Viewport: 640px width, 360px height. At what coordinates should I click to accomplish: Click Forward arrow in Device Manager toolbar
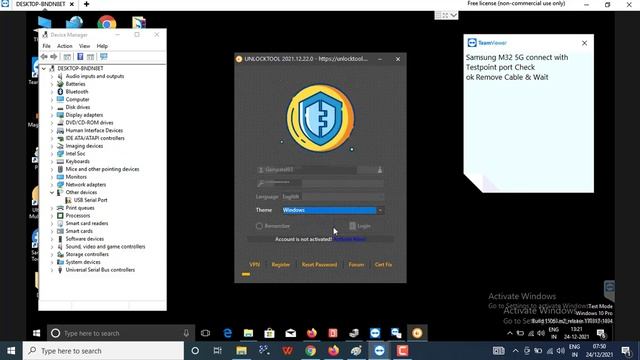(54, 57)
